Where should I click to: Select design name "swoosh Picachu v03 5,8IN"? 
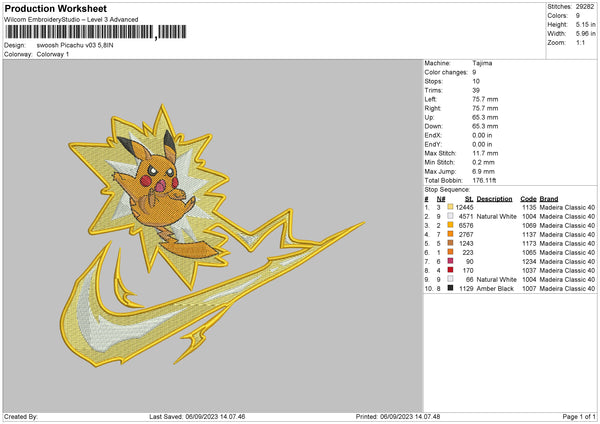75,45
